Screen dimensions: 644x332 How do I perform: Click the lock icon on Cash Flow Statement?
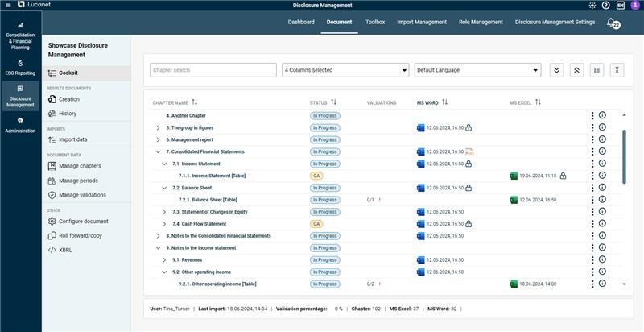(x=469, y=224)
